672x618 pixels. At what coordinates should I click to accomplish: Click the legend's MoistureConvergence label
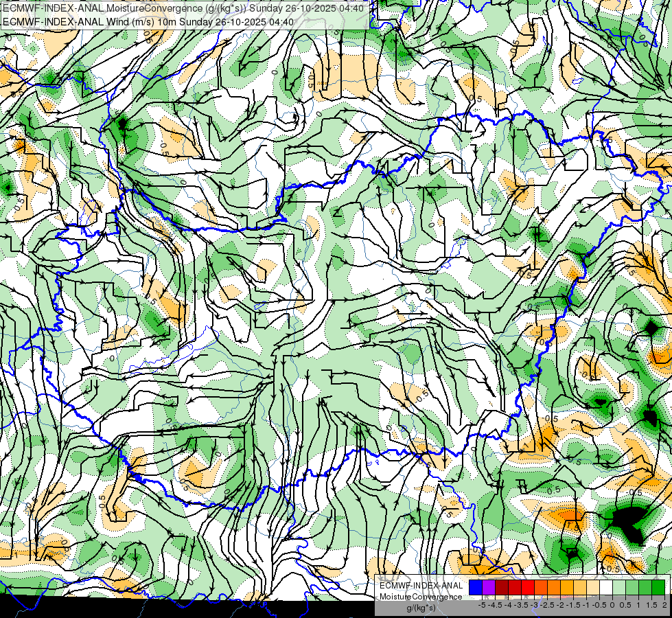point(421,597)
